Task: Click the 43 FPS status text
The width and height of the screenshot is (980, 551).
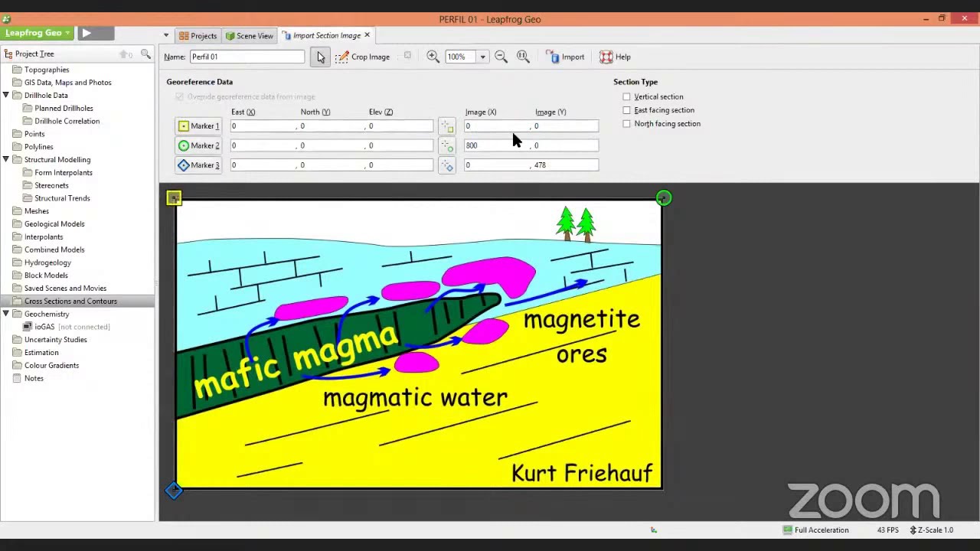Action: (887, 530)
